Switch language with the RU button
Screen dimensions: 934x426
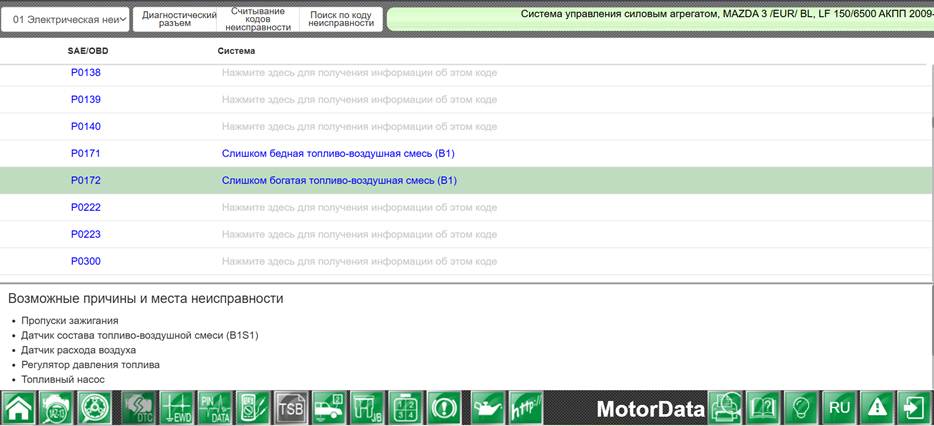coord(839,408)
